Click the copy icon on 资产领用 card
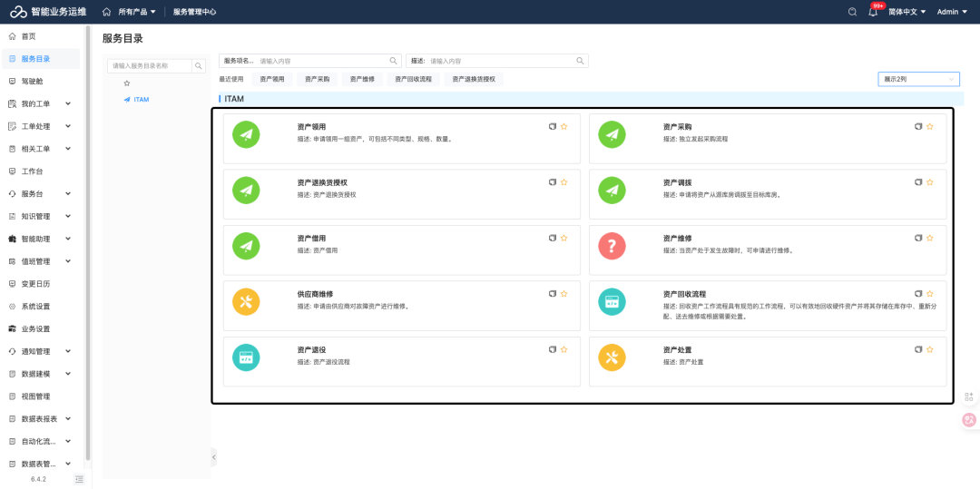The height and width of the screenshot is (489, 980). [553, 126]
